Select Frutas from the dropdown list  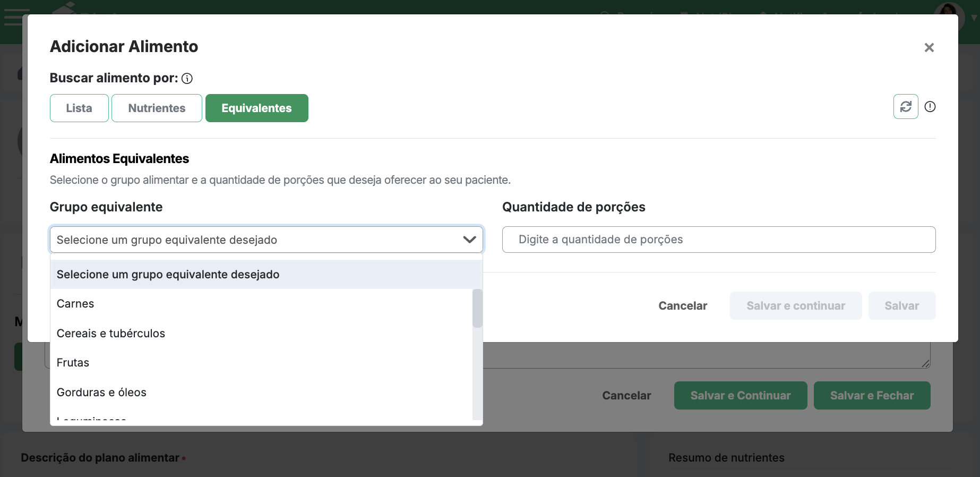(73, 363)
